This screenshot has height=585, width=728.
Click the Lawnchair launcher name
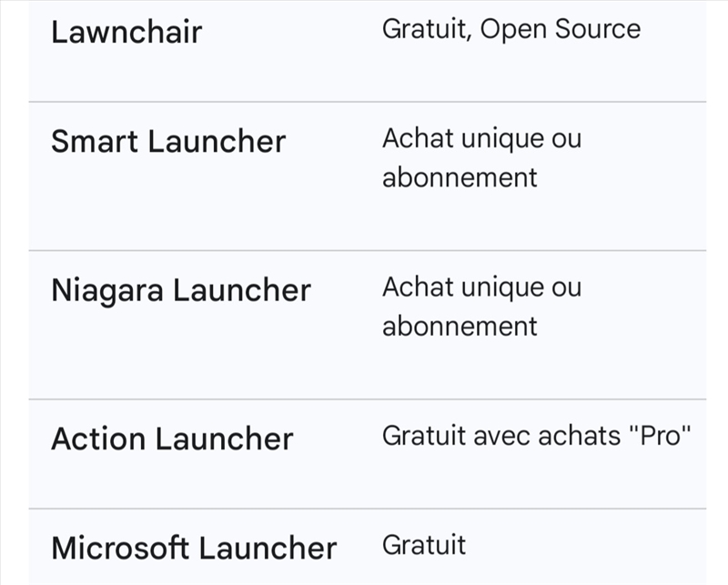(x=126, y=33)
